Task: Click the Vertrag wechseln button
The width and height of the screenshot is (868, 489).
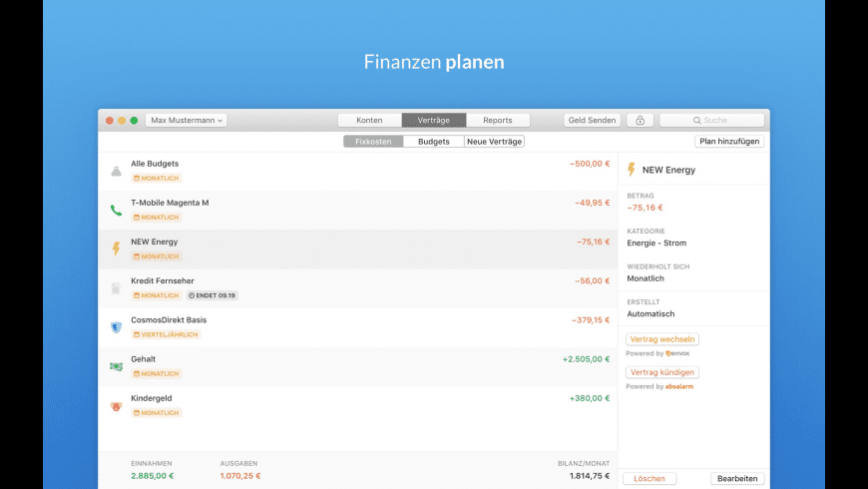Action: (662, 339)
